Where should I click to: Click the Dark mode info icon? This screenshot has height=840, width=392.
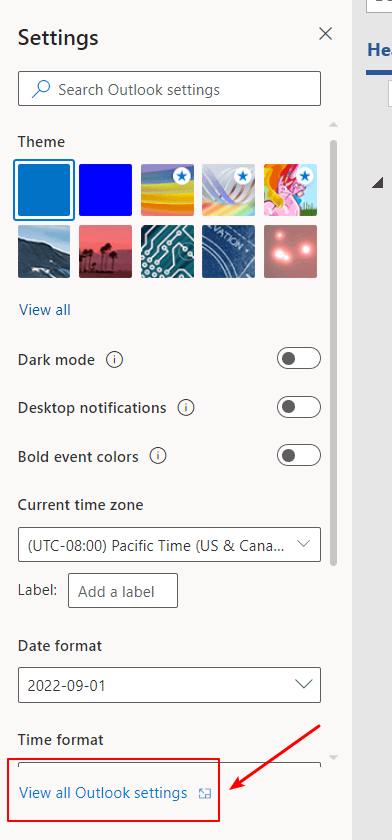[114, 359]
